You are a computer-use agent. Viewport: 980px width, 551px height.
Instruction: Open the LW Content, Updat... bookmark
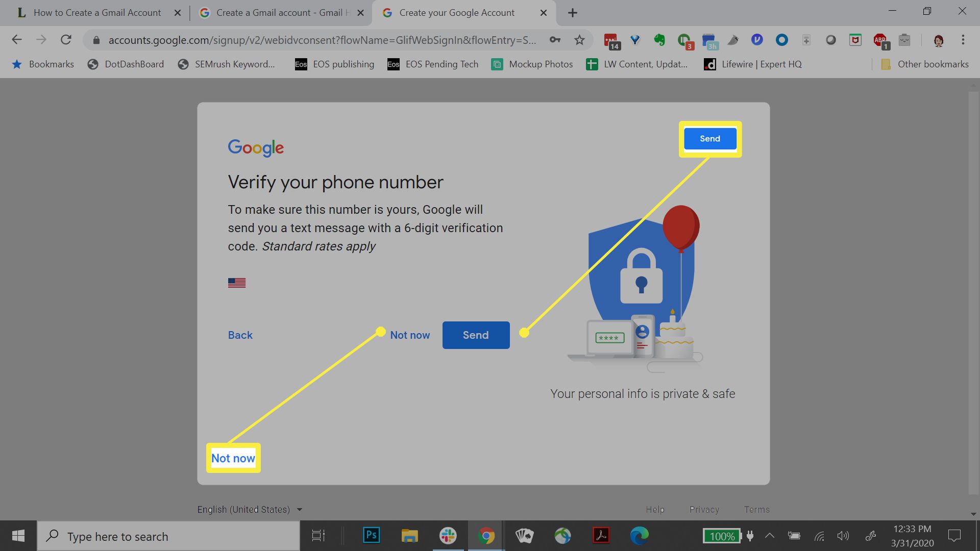pyautogui.click(x=636, y=64)
